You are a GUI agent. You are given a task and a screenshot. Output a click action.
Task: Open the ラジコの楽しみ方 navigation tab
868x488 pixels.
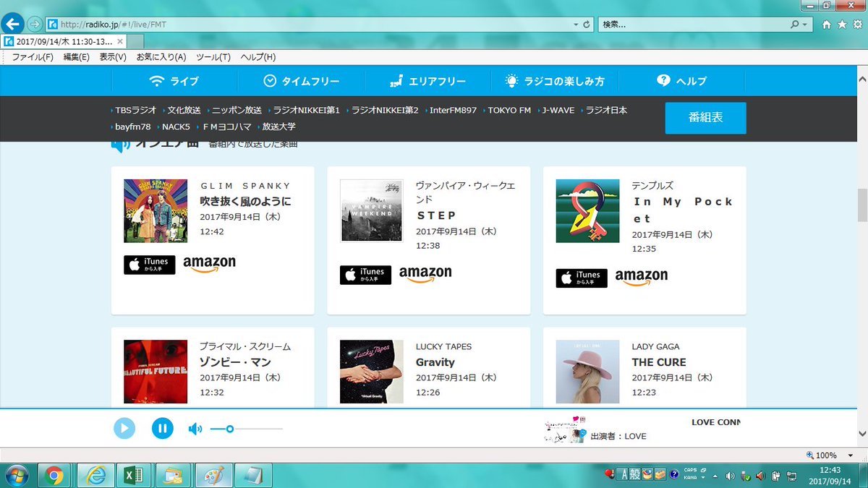pos(555,81)
